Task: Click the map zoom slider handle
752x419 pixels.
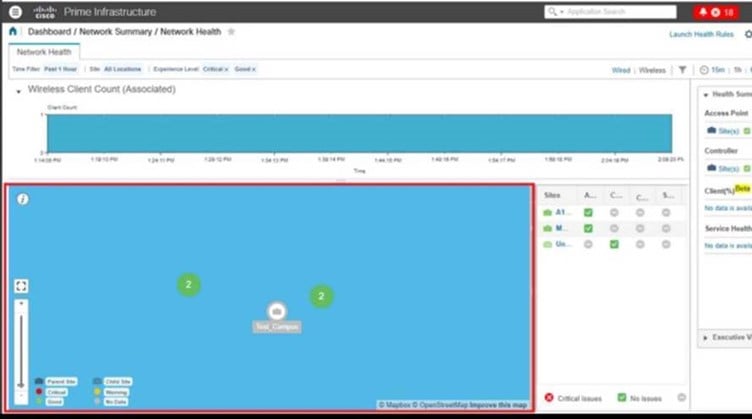Action: 21,384
